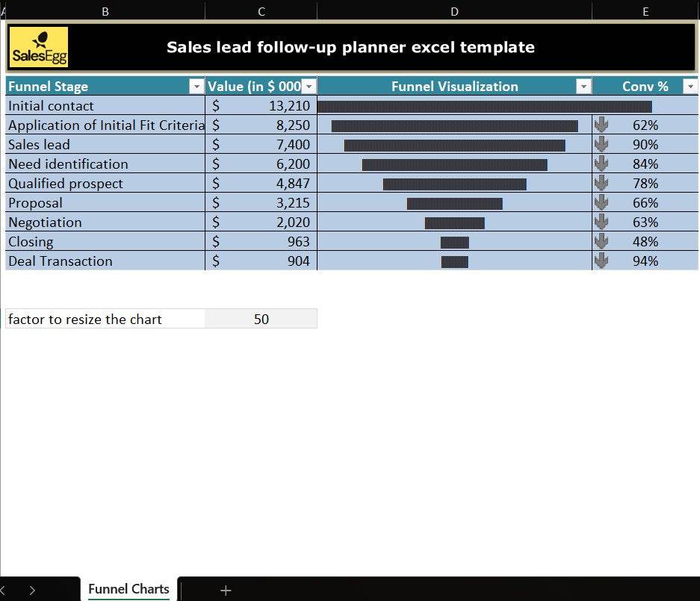Select the resize factor cell containing 50
The height and width of the screenshot is (601, 700).
tap(261, 319)
